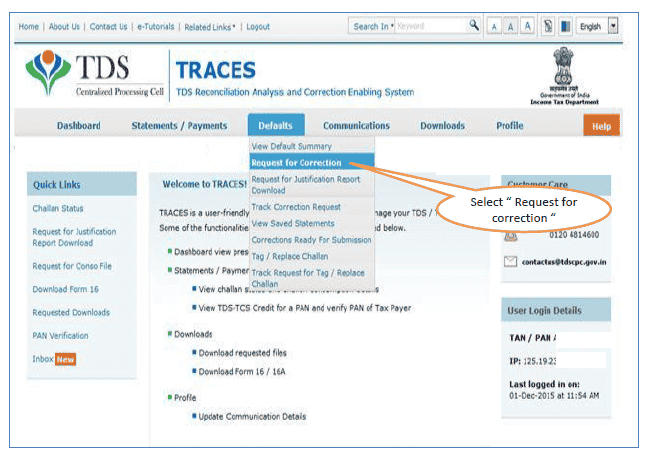651x461 pixels.
Task: Choose Track Correction Request from Defaults menu
Action: tap(296, 207)
